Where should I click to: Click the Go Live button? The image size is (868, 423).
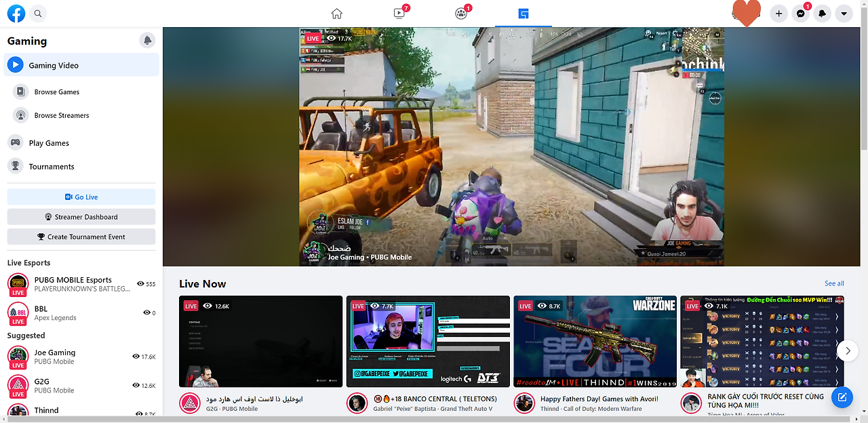click(81, 197)
